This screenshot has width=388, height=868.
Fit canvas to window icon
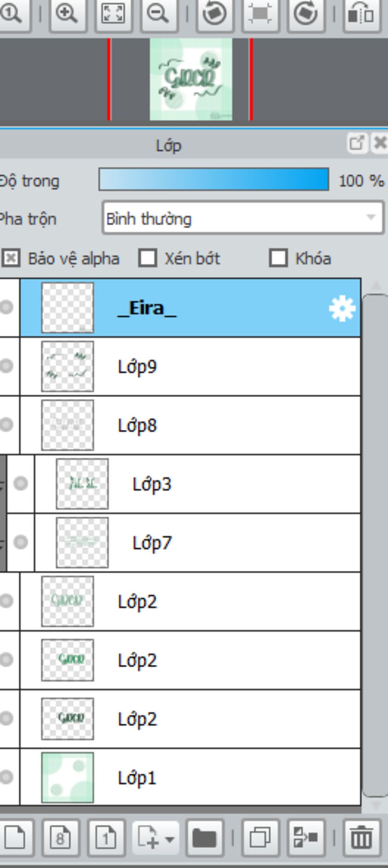pyautogui.click(x=113, y=14)
